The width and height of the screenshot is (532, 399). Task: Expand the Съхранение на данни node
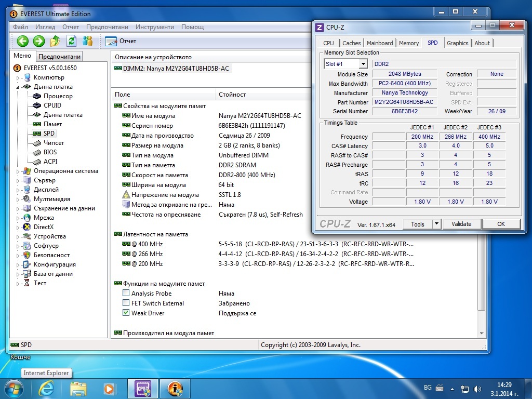coord(18,209)
